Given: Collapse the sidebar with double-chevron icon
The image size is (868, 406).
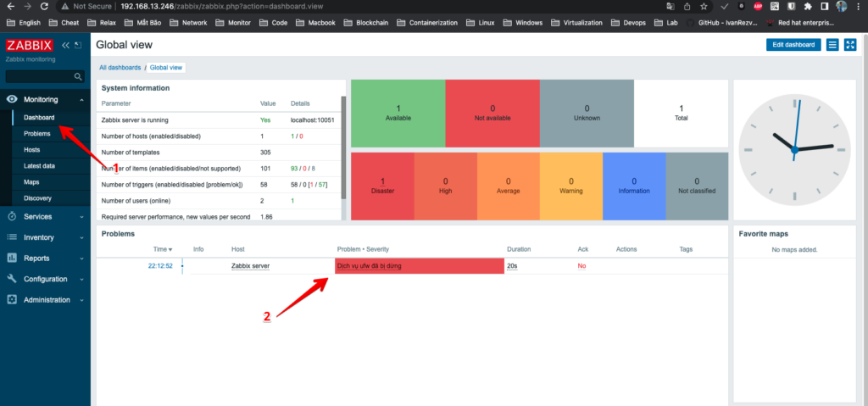Looking at the screenshot, I should pyautogui.click(x=65, y=45).
